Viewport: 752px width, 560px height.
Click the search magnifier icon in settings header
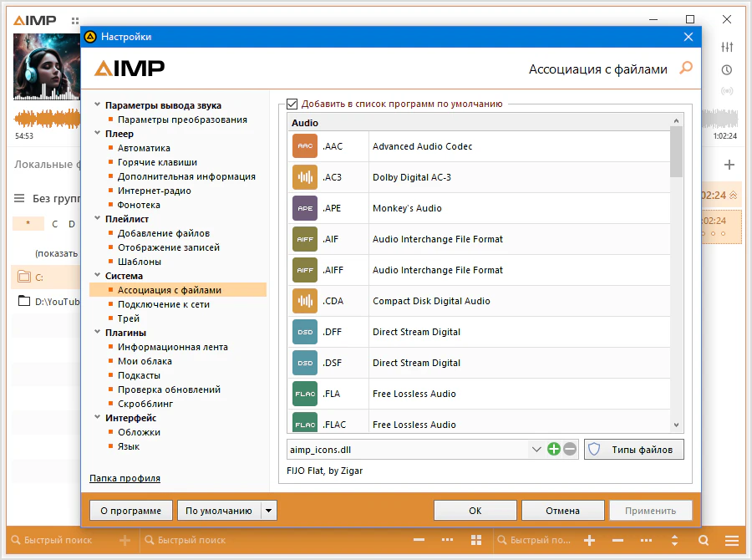tap(686, 69)
